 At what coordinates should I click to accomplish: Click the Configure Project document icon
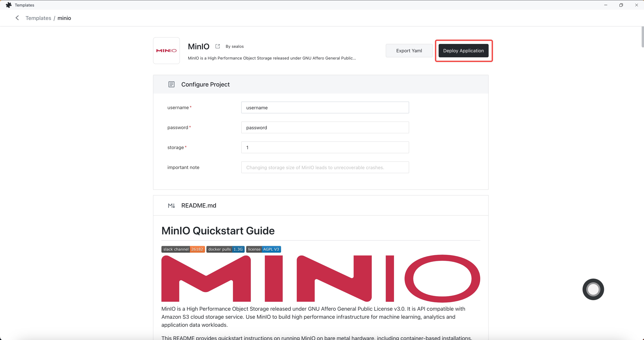point(171,84)
